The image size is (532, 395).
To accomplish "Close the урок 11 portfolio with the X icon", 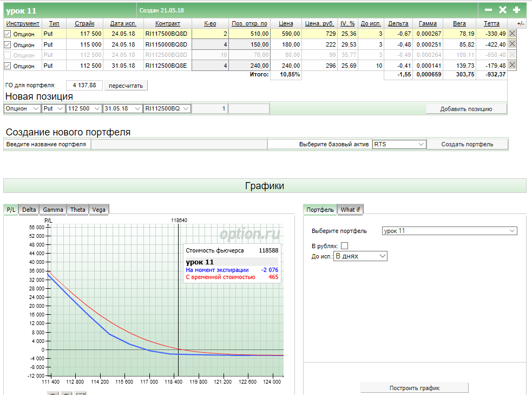I will (x=502, y=10).
